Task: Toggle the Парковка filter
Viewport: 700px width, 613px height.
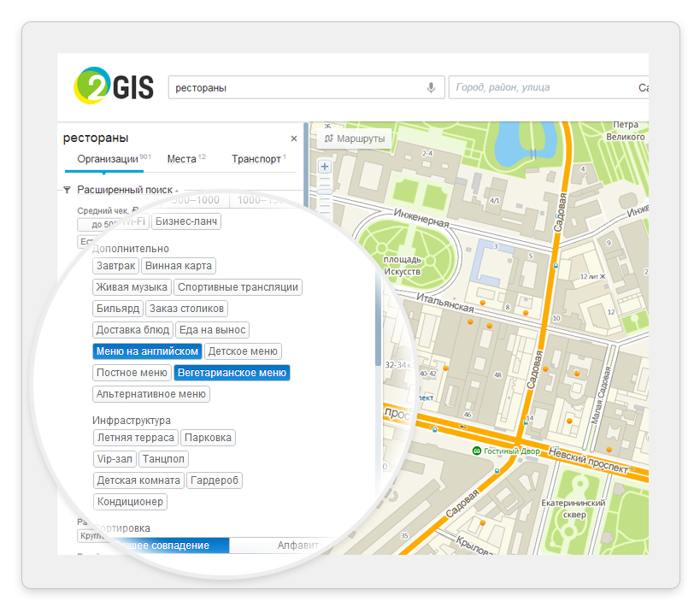Action: click(208, 438)
